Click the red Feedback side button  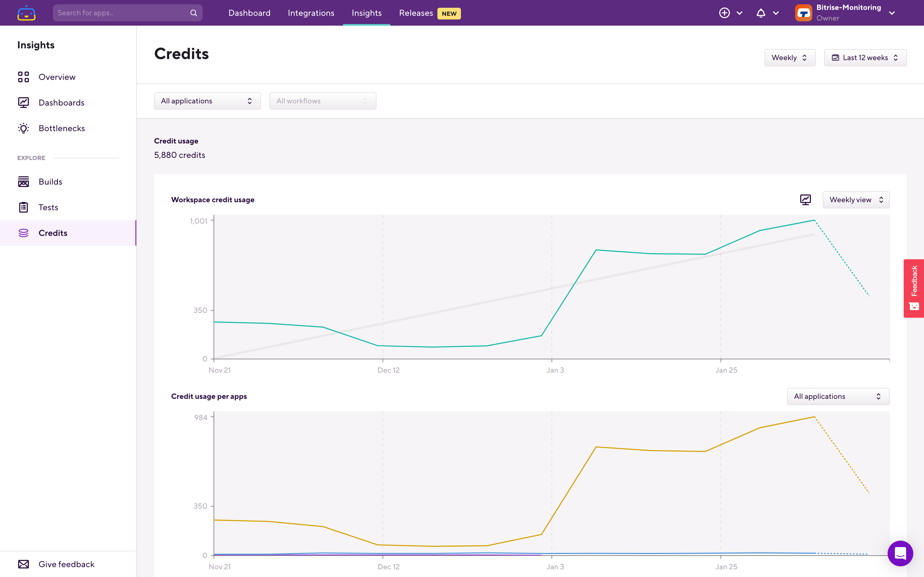coord(914,288)
